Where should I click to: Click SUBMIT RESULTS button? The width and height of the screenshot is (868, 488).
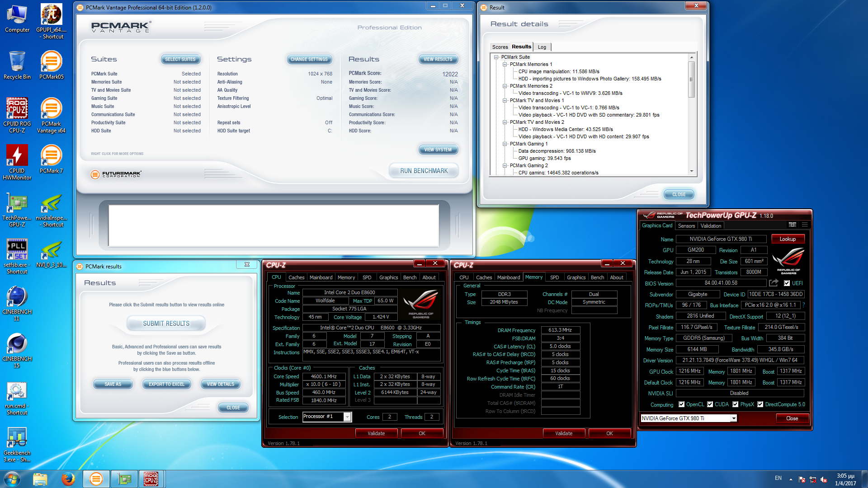tap(166, 324)
